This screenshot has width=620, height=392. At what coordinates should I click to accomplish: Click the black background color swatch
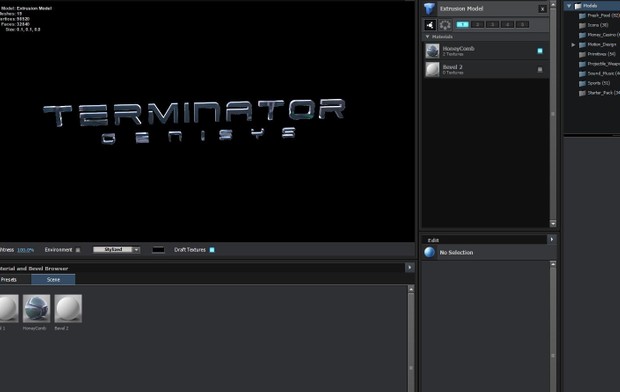[x=158, y=250]
